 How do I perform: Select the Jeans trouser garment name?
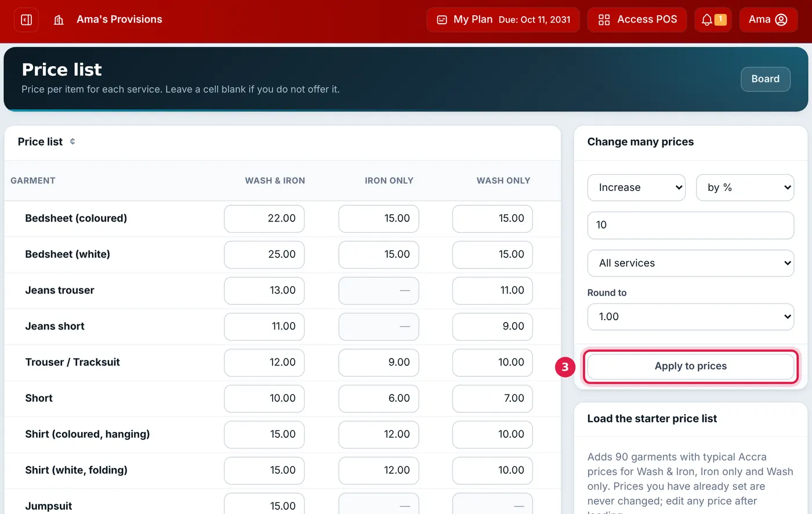[x=60, y=290]
